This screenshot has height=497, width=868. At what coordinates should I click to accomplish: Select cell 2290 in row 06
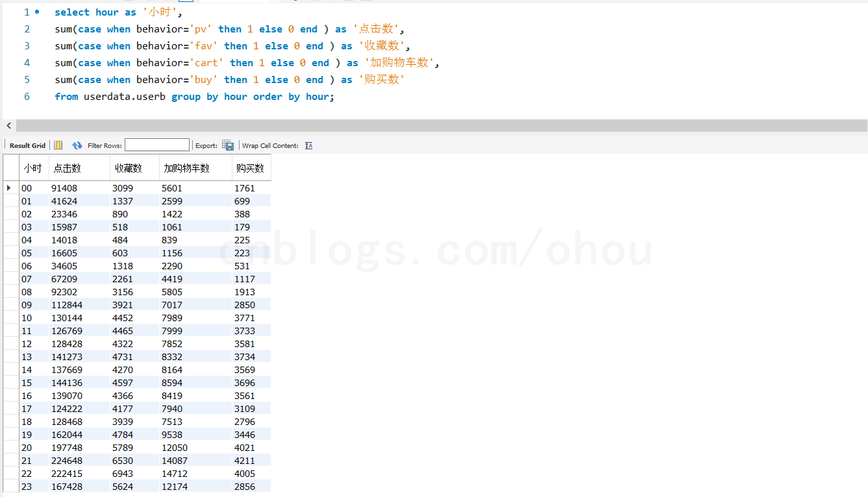pos(195,266)
